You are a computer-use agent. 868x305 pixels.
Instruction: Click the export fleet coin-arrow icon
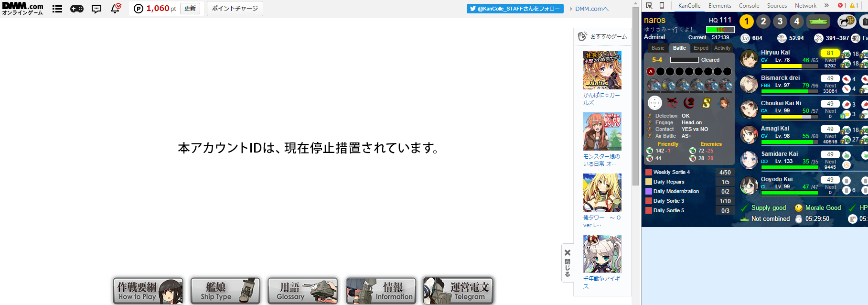[847, 22]
